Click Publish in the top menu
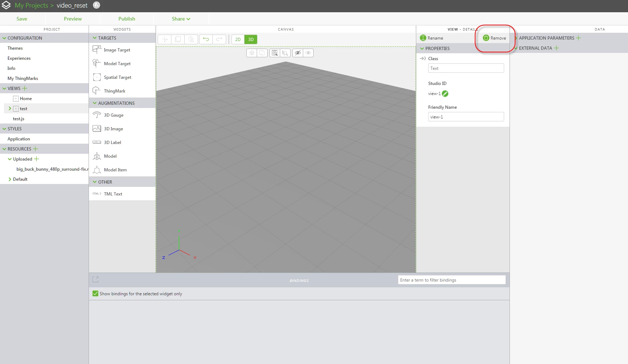The height and width of the screenshot is (364, 628). pos(127,19)
